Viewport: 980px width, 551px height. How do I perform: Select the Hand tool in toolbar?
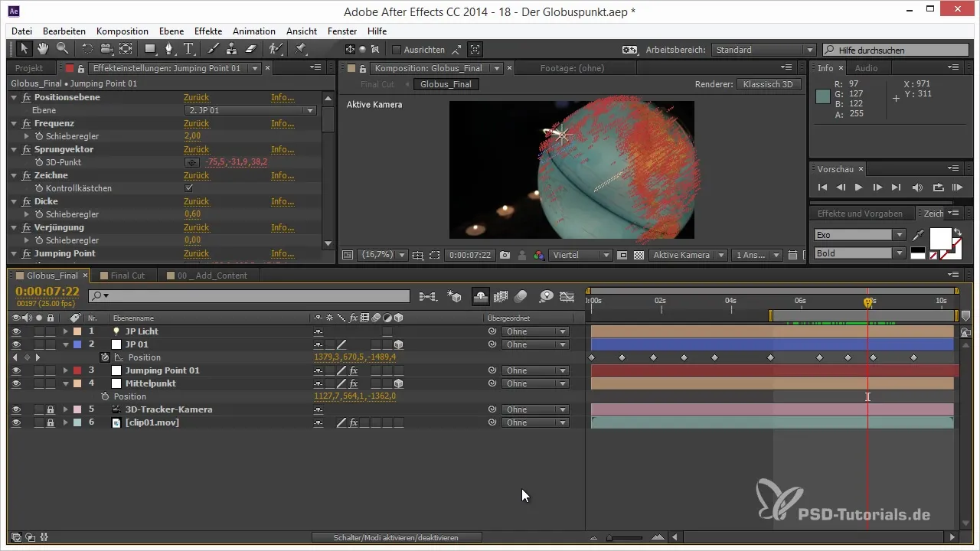pyautogui.click(x=44, y=49)
